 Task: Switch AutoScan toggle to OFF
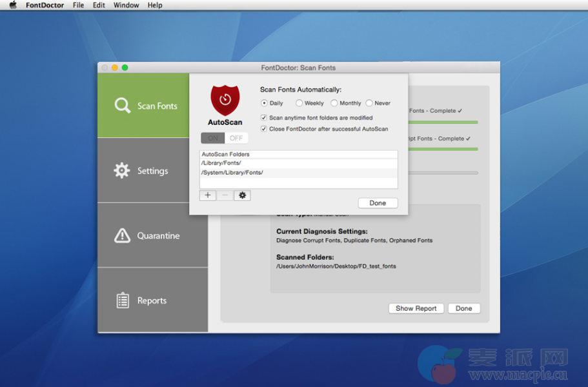click(x=236, y=138)
